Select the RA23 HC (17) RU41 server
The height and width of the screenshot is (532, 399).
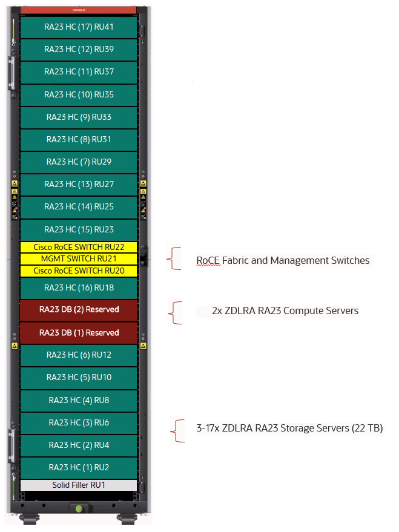[79, 27]
